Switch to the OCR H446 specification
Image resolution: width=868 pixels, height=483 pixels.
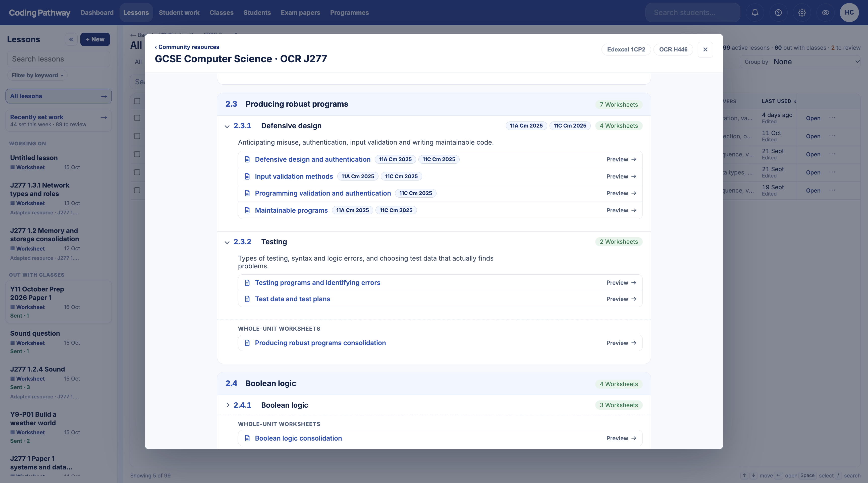click(673, 49)
